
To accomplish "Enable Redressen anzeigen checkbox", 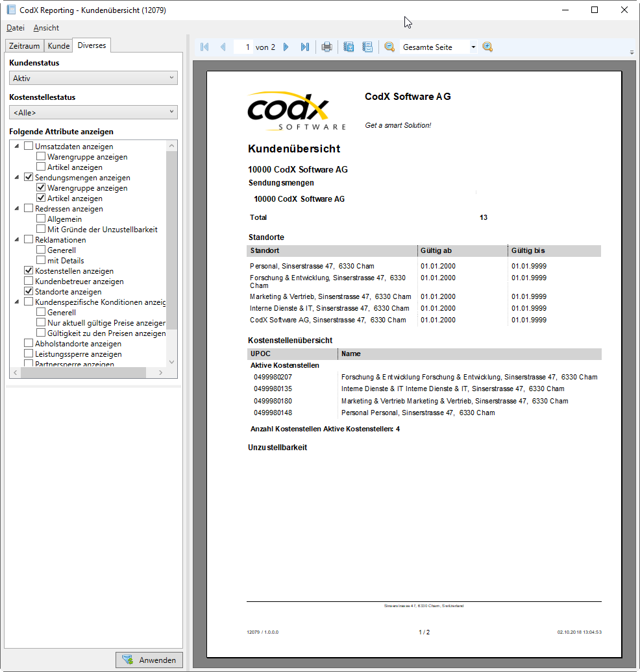I will point(29,208).
